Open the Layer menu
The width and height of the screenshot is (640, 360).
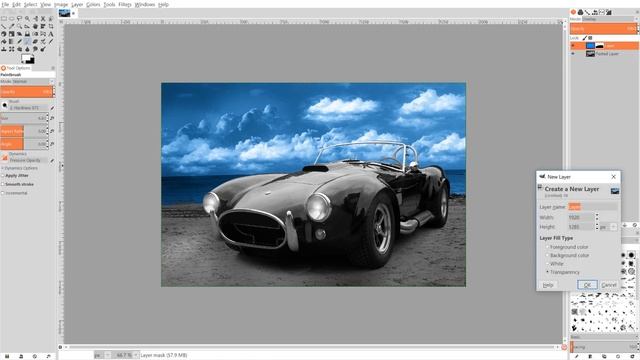click(77, 4)
